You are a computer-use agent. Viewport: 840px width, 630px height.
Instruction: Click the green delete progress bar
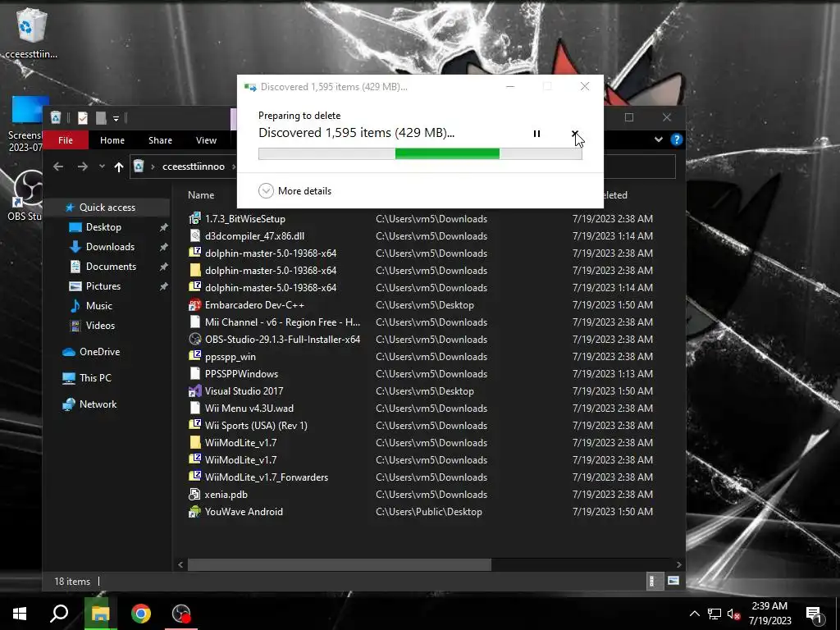pos(420,153)
